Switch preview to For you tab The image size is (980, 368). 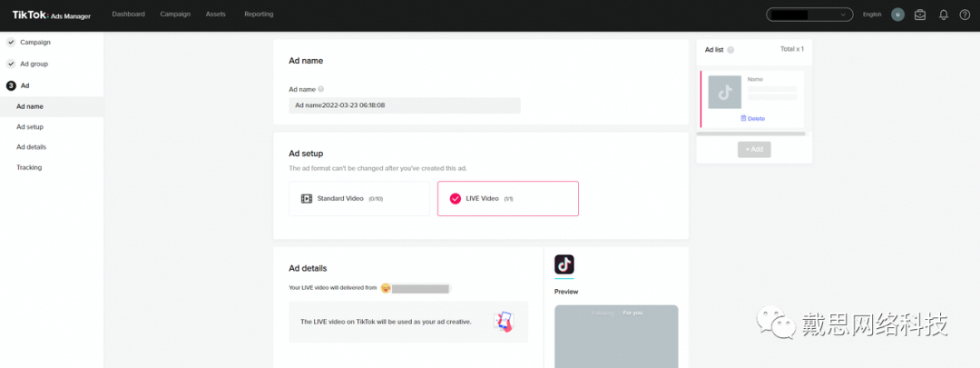click(x=632, y=313)
